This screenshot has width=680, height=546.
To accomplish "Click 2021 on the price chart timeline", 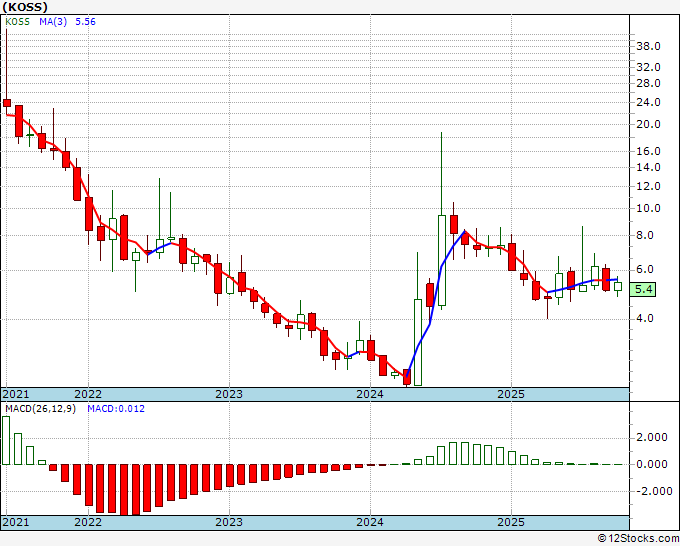I will click(x=16, y=394).
